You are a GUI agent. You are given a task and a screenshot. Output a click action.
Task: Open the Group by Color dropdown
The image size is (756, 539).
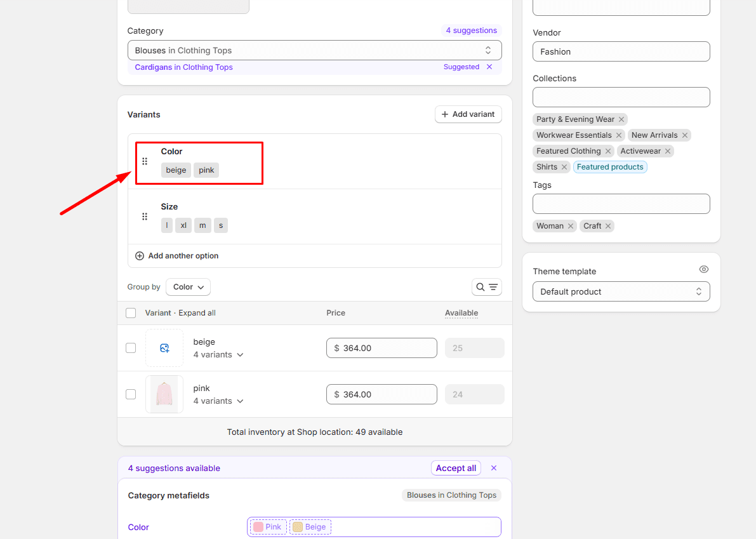[x=188, y=287]
